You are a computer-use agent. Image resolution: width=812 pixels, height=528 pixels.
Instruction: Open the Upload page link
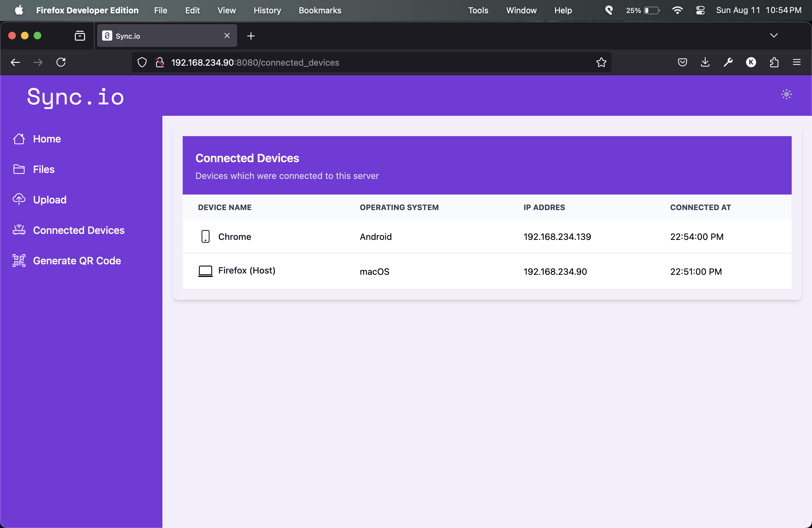(x=49, y=200)
